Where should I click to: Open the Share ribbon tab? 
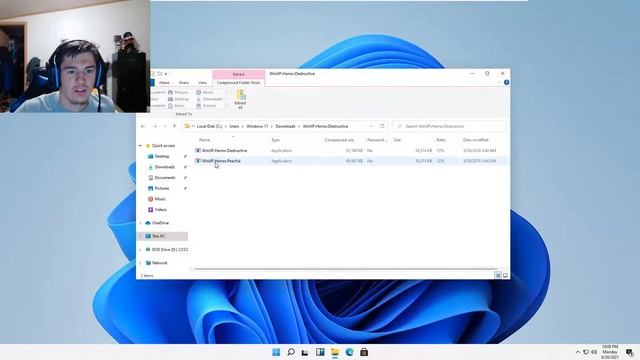tap(184, 82)
